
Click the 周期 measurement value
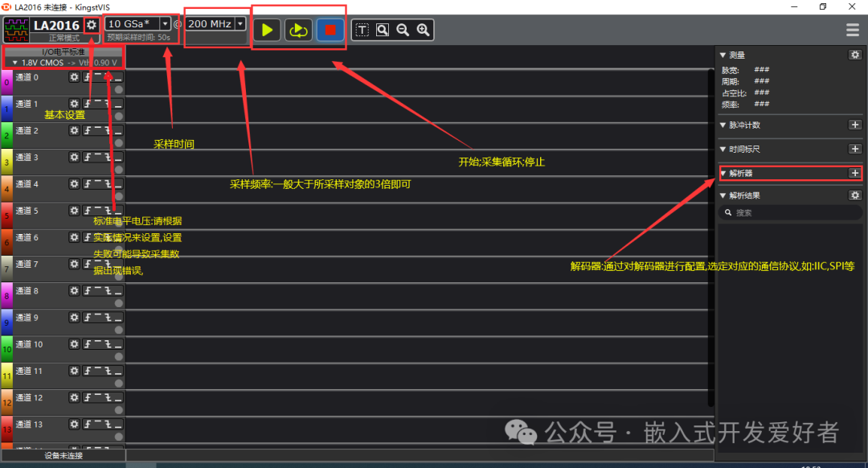point(762,81)
